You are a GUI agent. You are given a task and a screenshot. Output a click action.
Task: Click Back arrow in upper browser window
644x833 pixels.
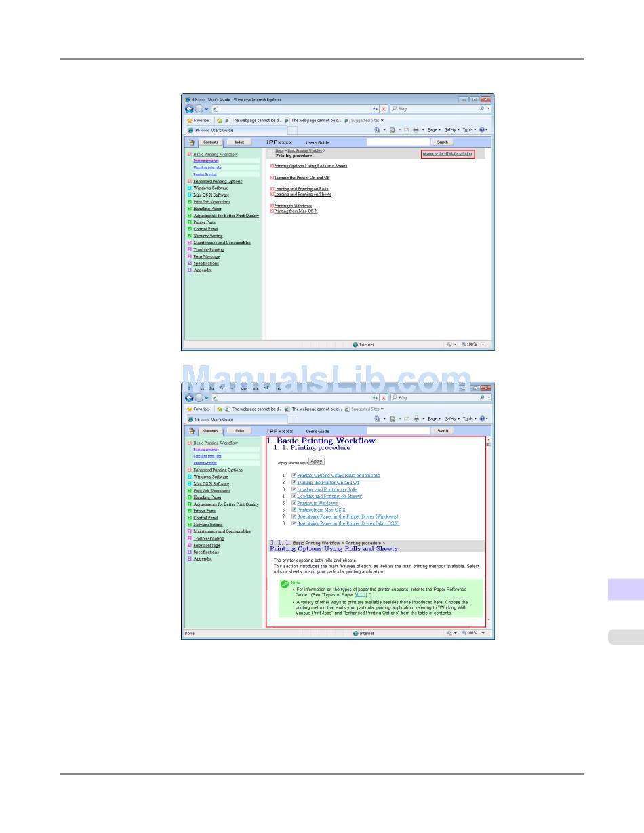[x=189, y=108]
